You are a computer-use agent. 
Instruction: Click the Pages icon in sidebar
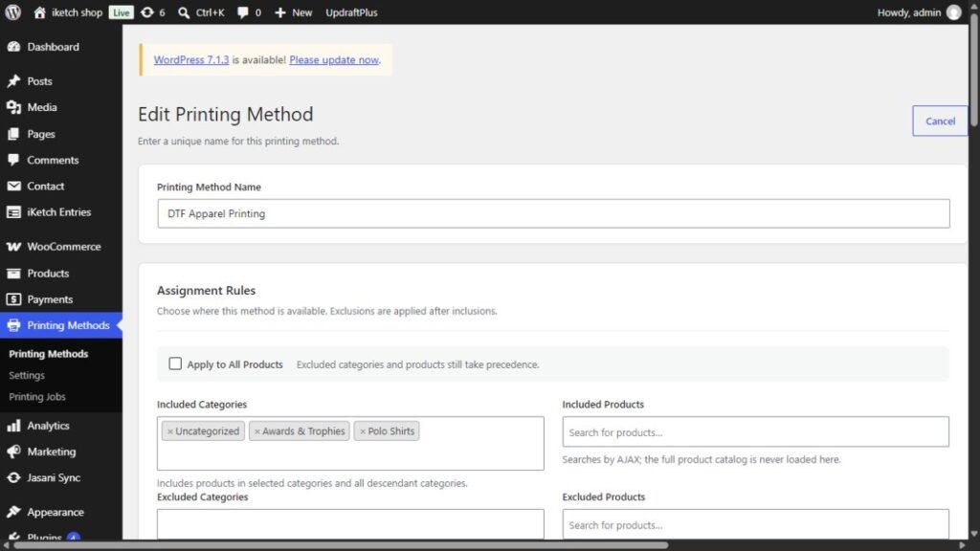(x=13, y=134)
